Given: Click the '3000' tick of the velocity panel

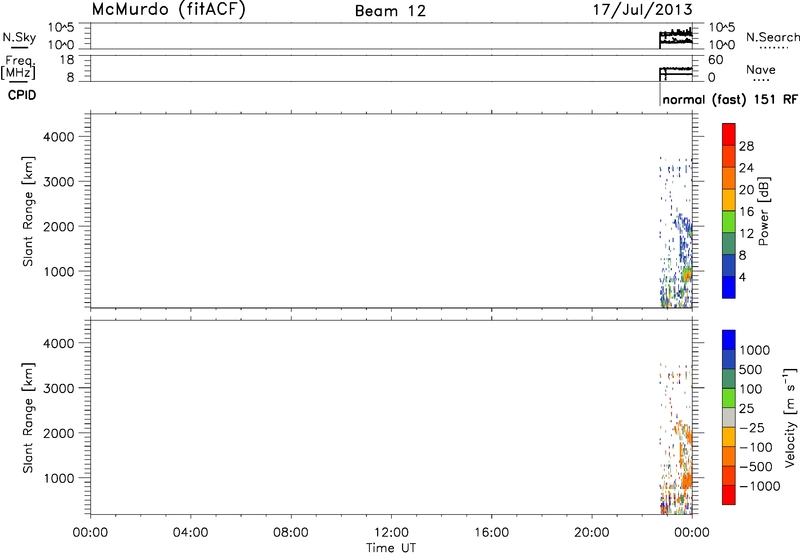Looking at the screenshot, I should [x=59, y=388].
